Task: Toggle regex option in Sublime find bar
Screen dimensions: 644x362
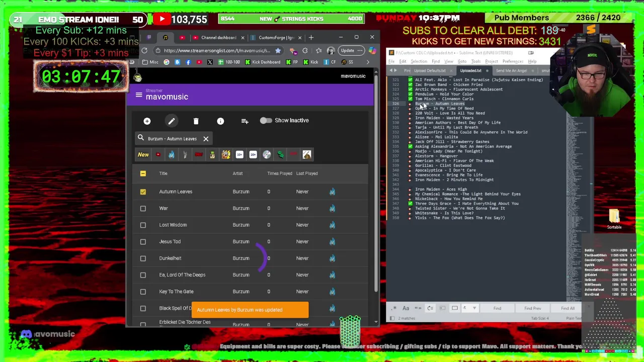Action: click(394, 308)
